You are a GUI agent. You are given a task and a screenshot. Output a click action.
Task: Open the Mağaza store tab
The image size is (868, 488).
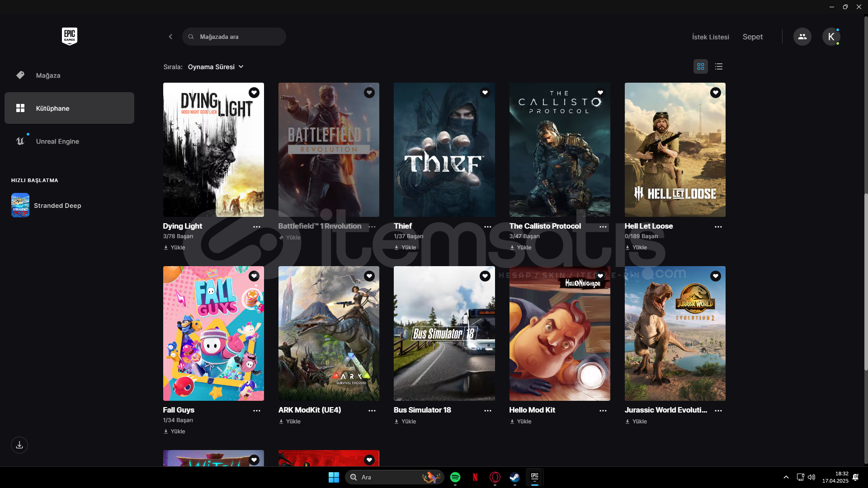tap(69, 75)
